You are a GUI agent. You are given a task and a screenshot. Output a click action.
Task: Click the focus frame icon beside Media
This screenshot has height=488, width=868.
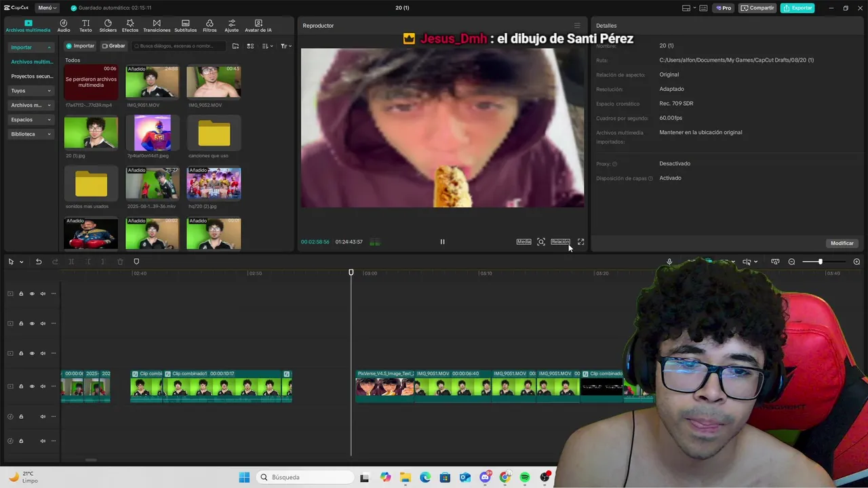541,242
